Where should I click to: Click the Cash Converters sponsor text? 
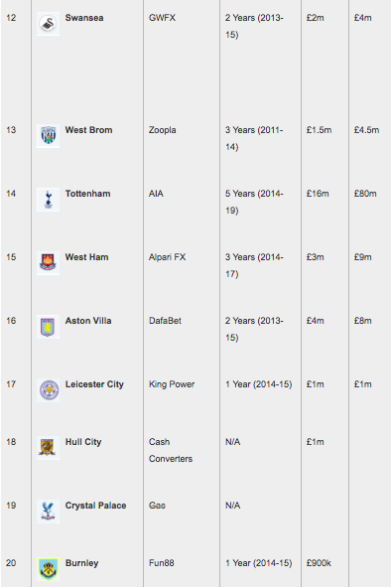click(x=171, y=450)
